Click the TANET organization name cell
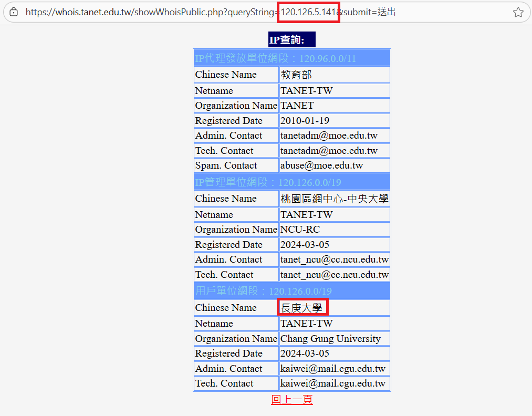532x416 pixels. [x=335, y=106]
